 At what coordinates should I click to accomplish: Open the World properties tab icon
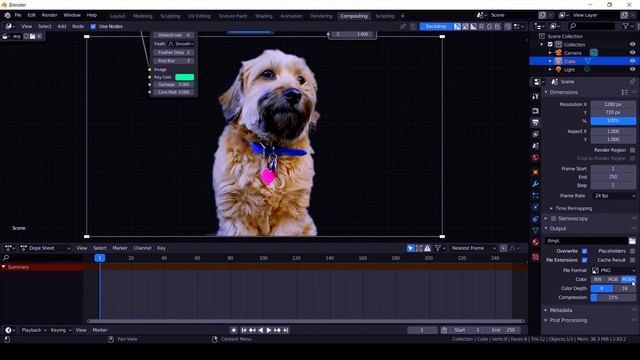point(536,158)
